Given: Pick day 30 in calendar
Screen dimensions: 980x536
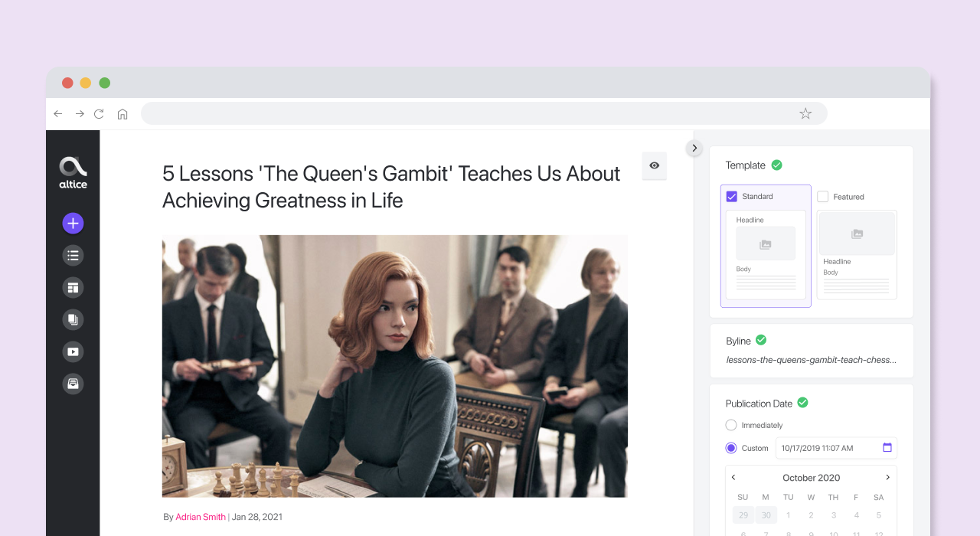Looking at the screenshot, I should click(766, 515).
